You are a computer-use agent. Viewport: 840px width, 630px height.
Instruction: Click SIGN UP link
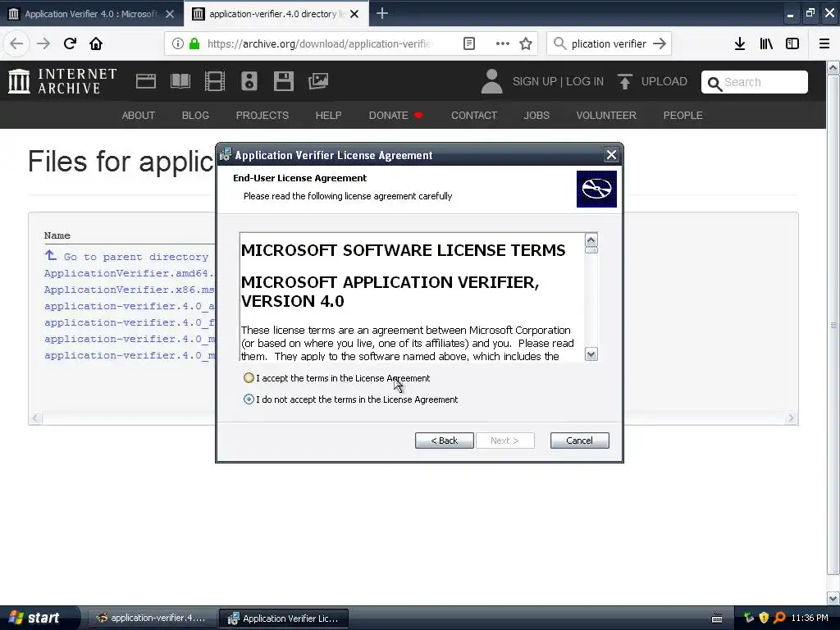click(x=534, y=81)
